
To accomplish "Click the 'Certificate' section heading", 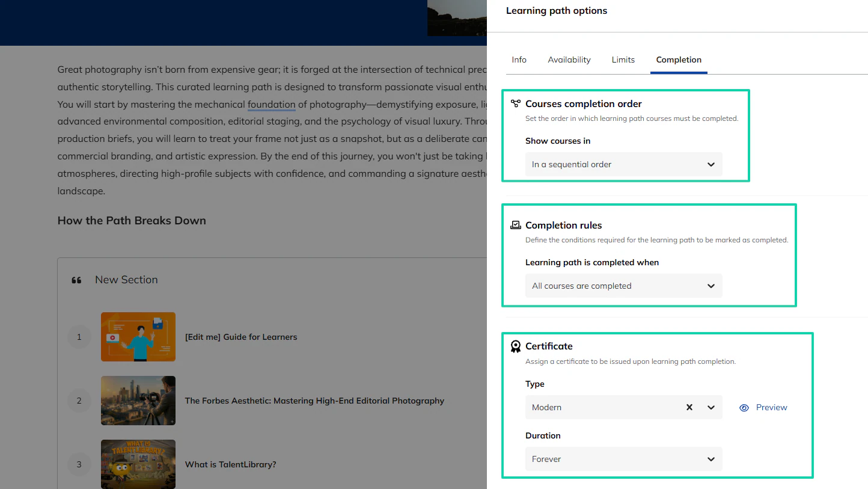I will (549, 346).
